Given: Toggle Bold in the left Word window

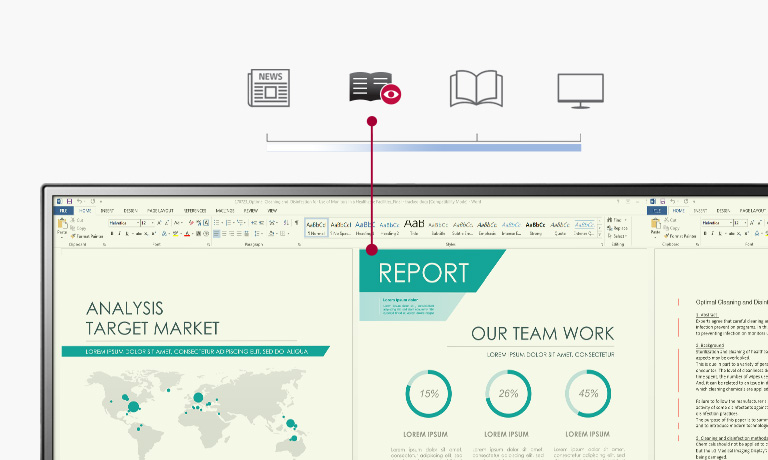Looking at the screenshot, I should tap(110, 234).
